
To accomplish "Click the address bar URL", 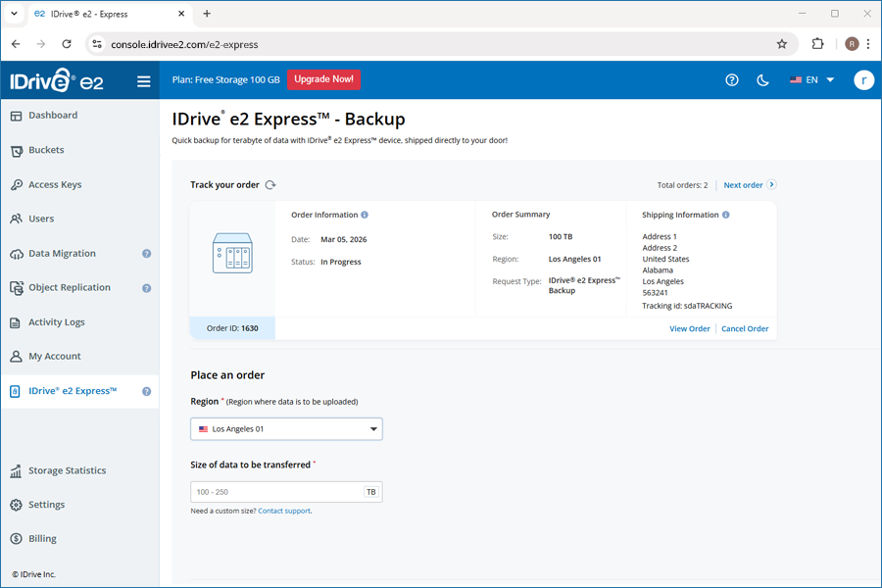I will pyautogui.click(x=184, y=44).
